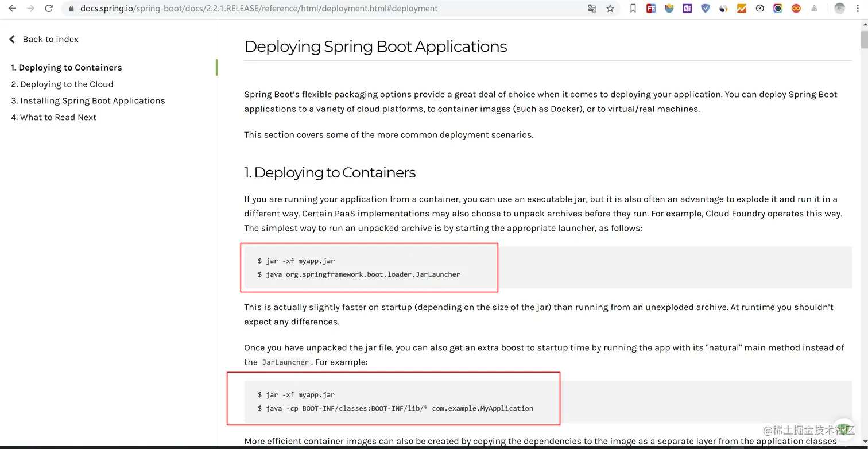Open the red infinity symbol extension
This screenshot has width=868, height=449.
tap(796, 9)
